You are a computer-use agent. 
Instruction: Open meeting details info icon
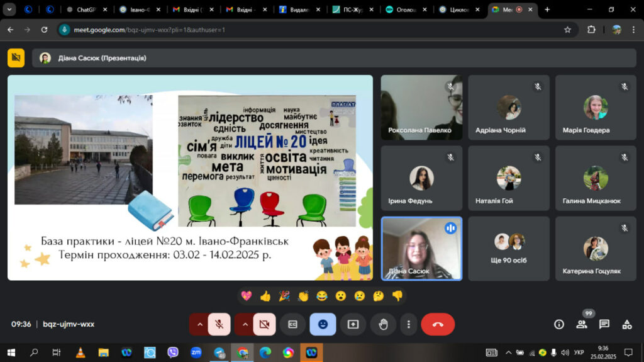(x=559, y=324)
